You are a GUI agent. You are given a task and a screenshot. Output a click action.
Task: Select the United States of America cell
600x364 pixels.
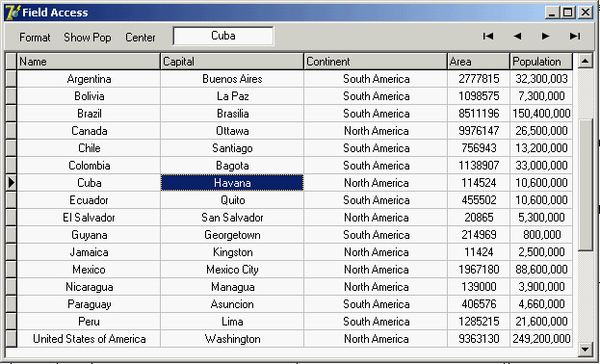tap(89, 339)
